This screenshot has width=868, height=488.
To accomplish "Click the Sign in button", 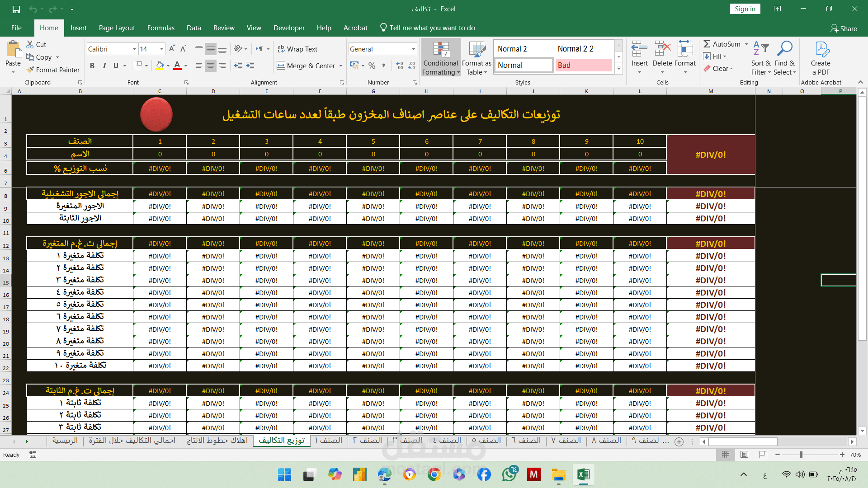I will click(x=745, y=9).
